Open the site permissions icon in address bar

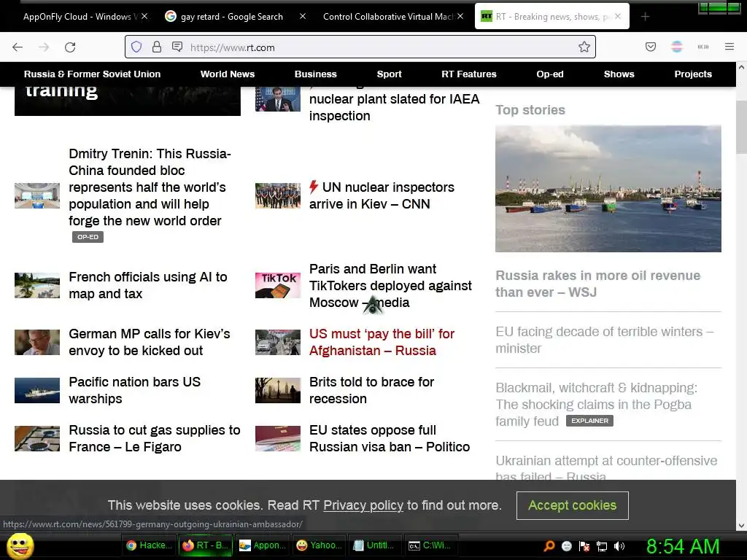(x=177, y=47)
